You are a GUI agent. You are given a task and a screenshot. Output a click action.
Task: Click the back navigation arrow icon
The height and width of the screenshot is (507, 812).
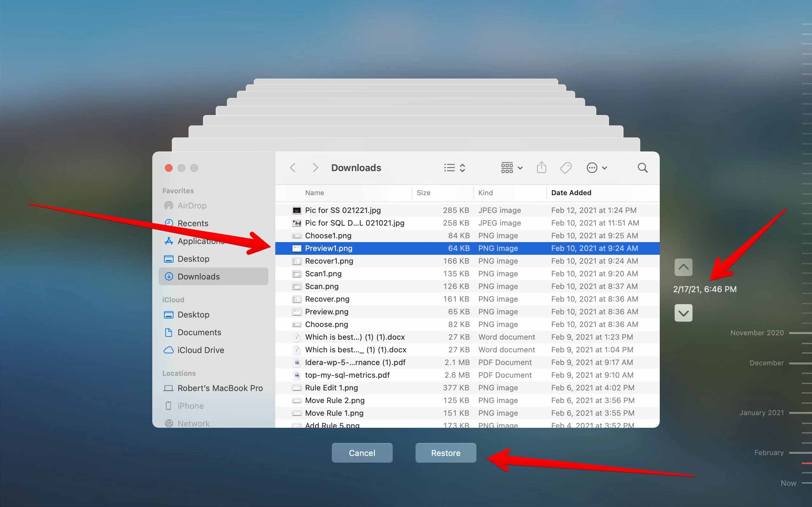293,168
